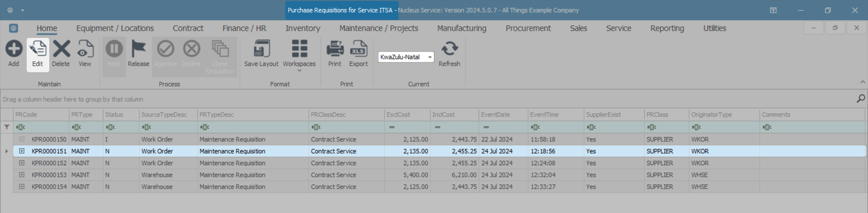The image size is (868, 213).
Task: Export the grid to XLS
Action: 359,49
